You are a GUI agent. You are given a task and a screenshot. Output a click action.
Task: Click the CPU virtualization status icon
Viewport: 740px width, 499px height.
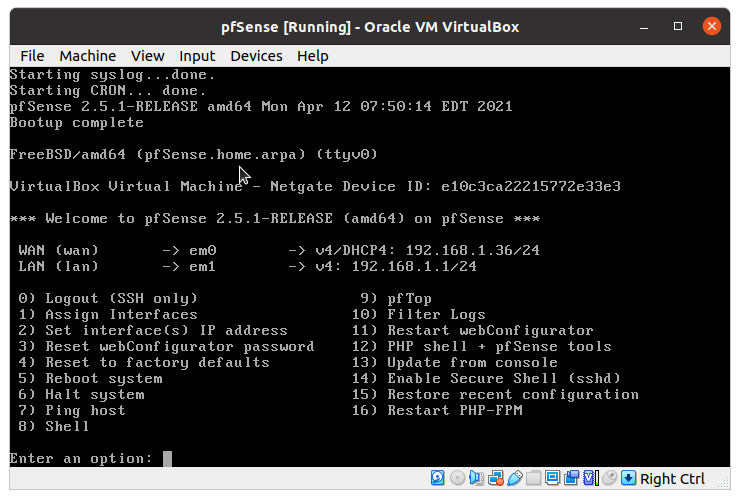[x=590, y=478]
